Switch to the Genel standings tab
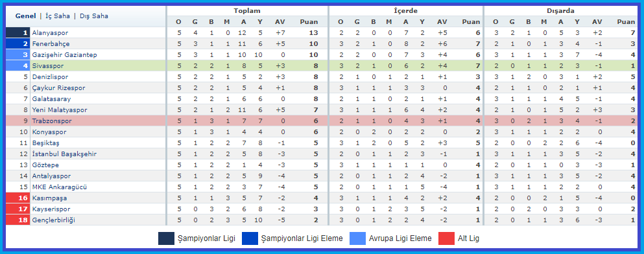This screenshot has width=644, height=254. [25, 16]
